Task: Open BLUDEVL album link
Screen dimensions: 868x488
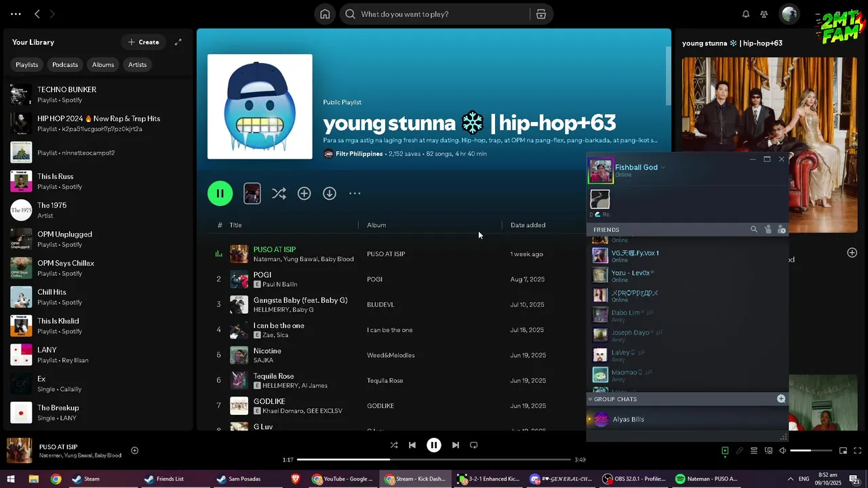Action: point(380,304)
